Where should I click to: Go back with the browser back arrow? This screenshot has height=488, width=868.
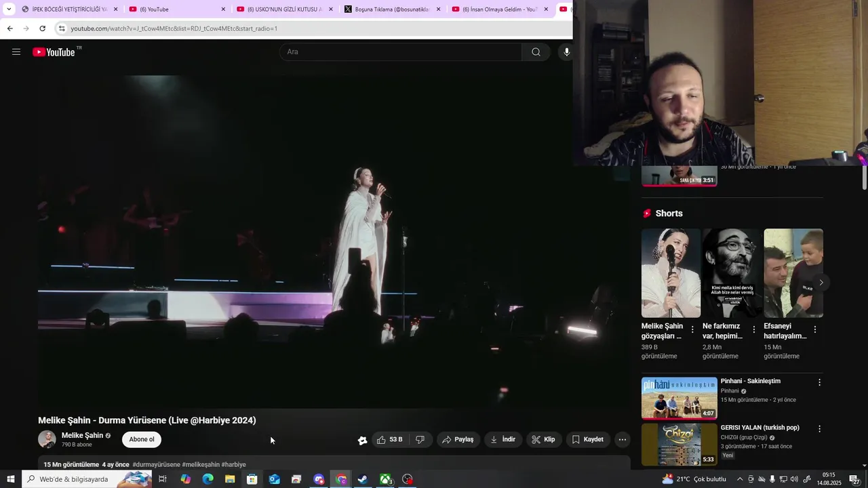(x=9, y=28)
